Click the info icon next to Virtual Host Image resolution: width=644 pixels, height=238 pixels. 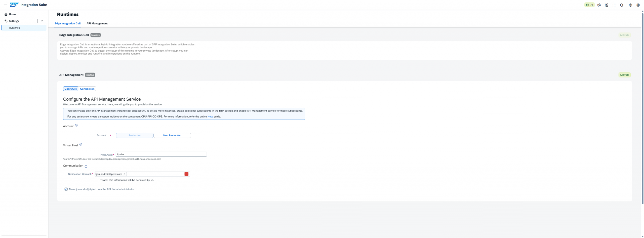[x=81, y=144]
